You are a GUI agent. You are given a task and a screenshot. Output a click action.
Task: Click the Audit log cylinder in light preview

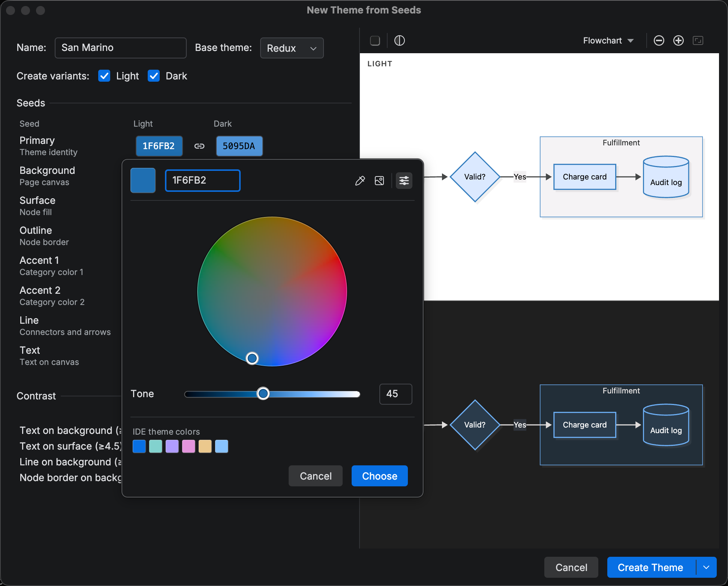click(x=666, y=177)
